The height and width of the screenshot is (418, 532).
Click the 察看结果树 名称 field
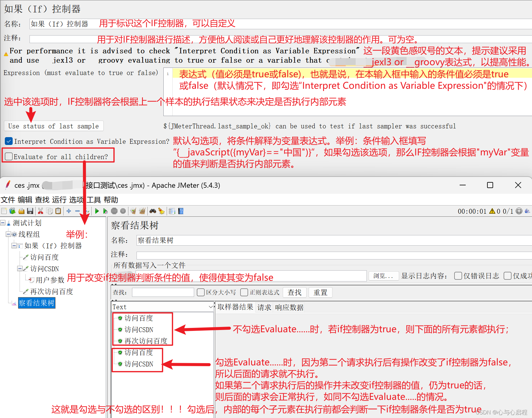(x=334, y=240)
